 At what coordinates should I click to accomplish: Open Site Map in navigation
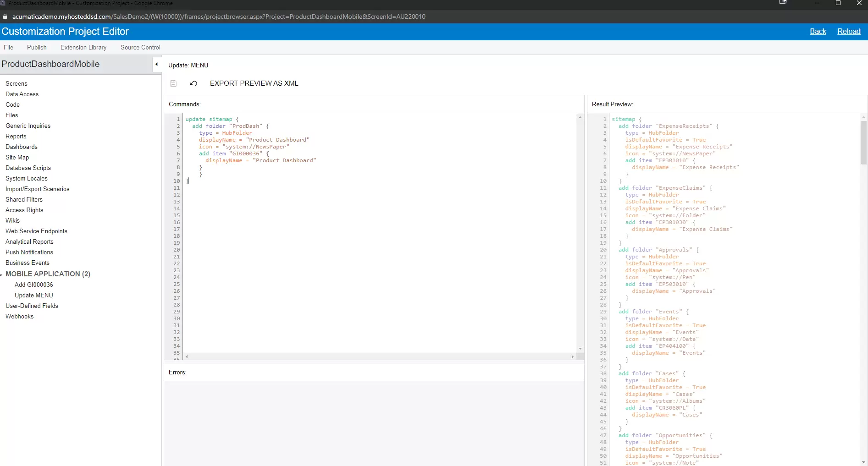tap(17, 157)
